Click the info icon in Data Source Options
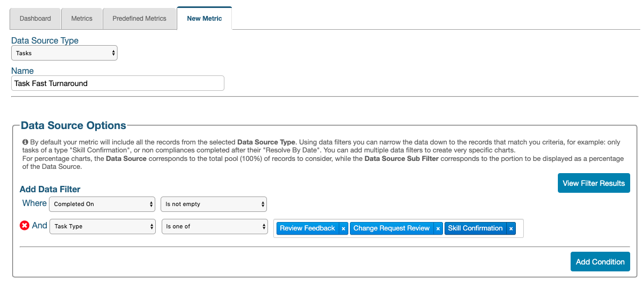This screenshot has width=644, height=282. click(25, 142)
